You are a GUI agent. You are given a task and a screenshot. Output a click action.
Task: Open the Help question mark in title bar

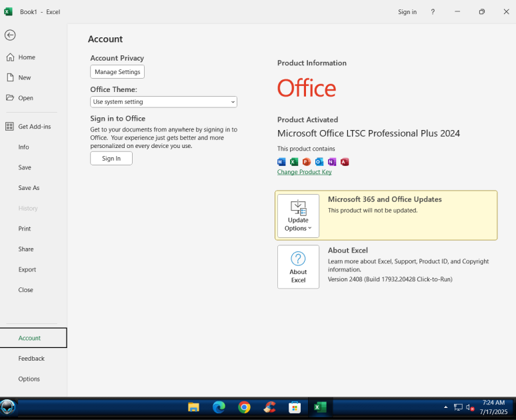coord(433,12)
